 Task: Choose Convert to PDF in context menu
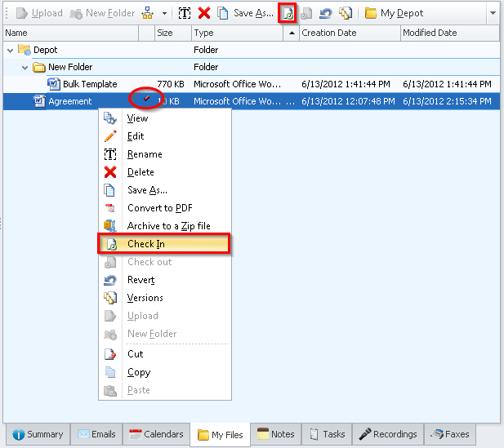(159, 208)
